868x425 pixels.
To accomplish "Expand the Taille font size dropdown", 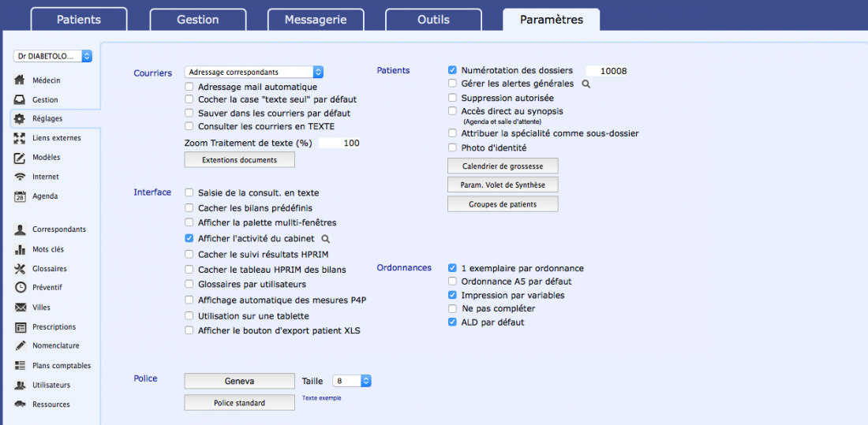I will coord(351,381).
